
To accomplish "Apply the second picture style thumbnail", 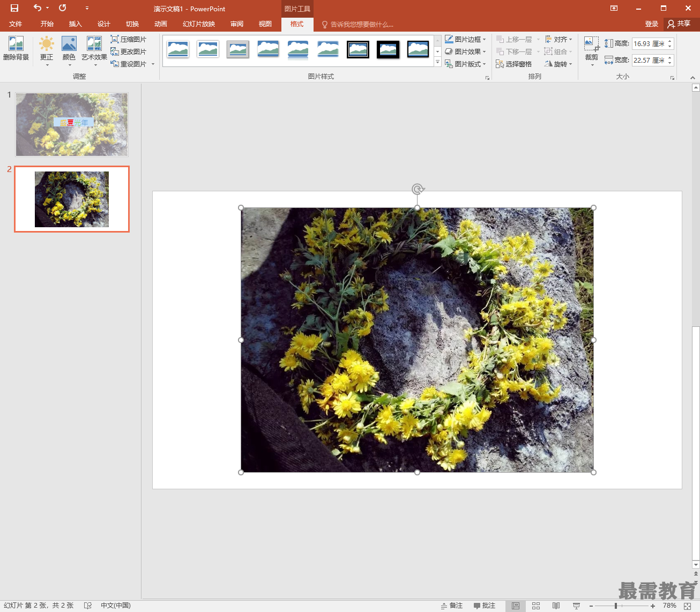I will tap(208, 49).
